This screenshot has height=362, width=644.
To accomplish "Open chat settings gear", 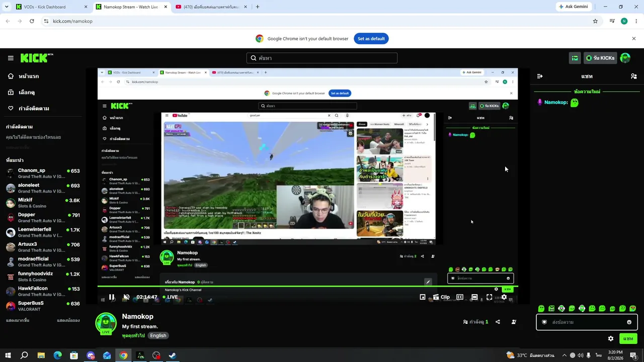I will pos(611,339).
